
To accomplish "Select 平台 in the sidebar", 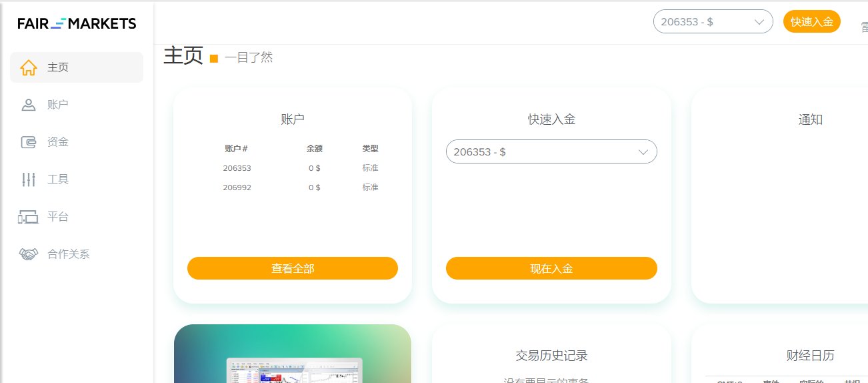I will tap(77, 217).
